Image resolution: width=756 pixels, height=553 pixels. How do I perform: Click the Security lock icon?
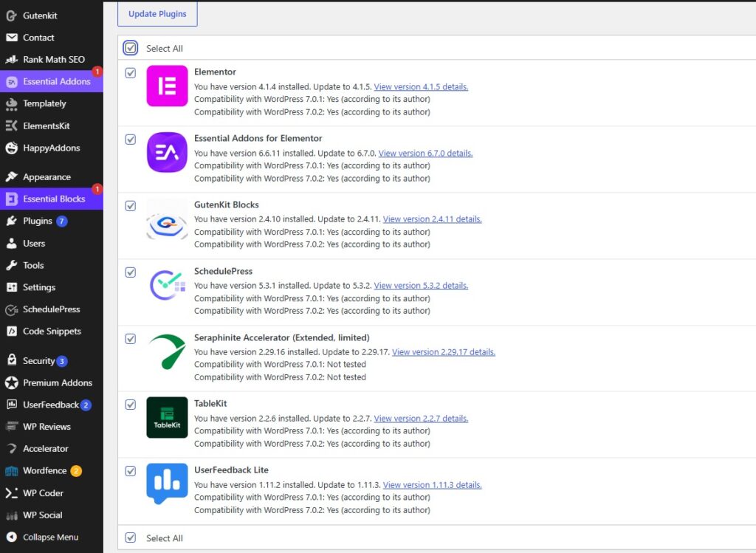pyautogui.click(x=12, y=360)
